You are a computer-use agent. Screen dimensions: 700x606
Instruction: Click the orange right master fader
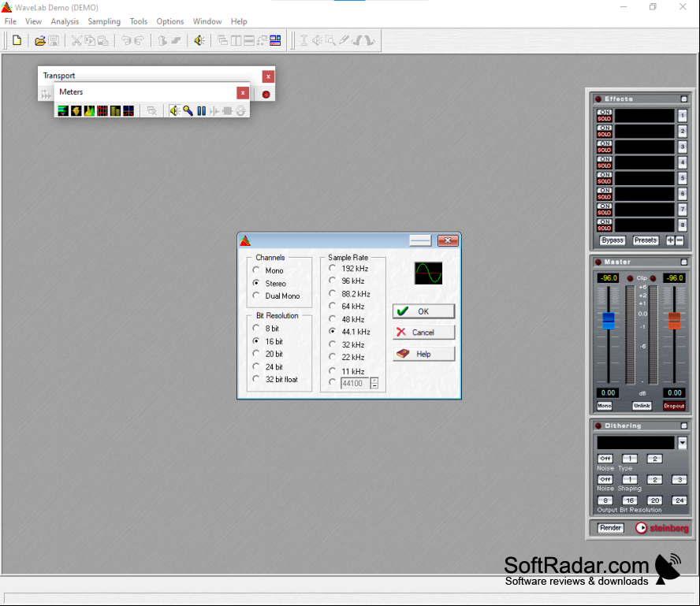click(674, 321)
